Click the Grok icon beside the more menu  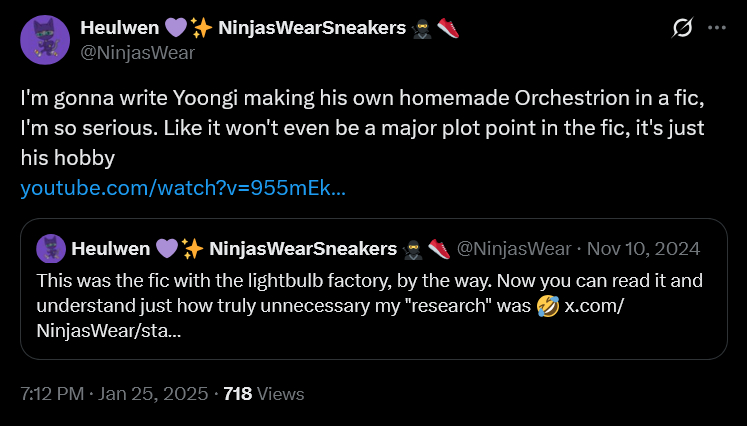[x=683, y=29]
